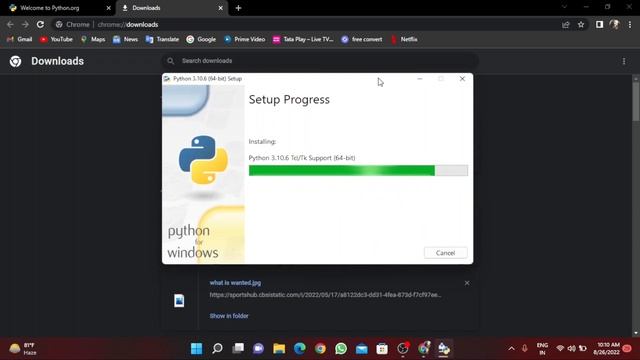This screenshot has height=360, width=640.
Task: Bookmark this page with the star icon
Action: tap(581, 25)
